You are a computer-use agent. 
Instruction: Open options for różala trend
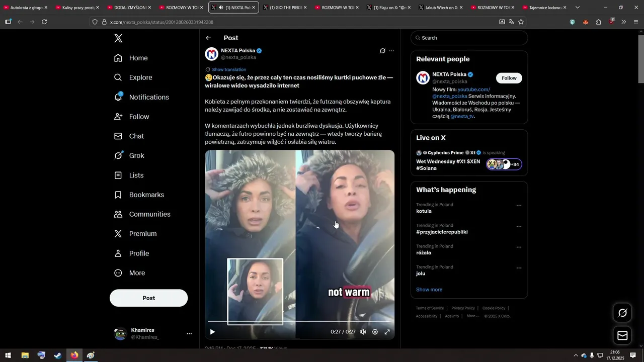(x=519, y=247)
